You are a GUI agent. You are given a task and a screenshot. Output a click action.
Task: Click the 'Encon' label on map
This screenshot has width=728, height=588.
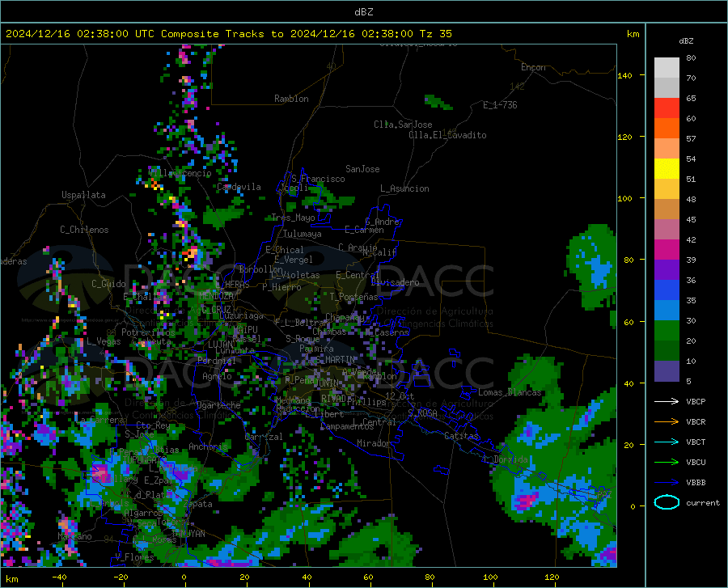[x=533, y=67]
